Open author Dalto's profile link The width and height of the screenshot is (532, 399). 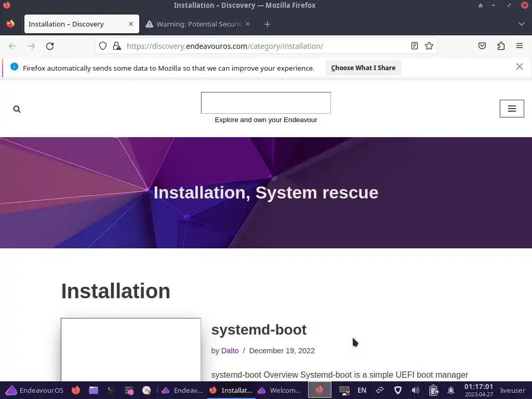click(230, 351)
